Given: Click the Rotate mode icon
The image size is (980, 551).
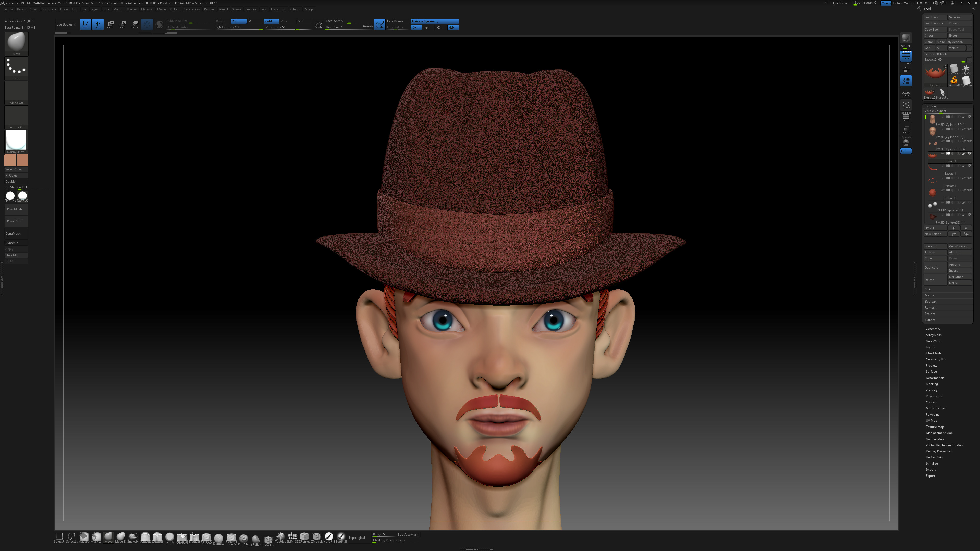Looking at the screenshot, I should coord(135,24).
